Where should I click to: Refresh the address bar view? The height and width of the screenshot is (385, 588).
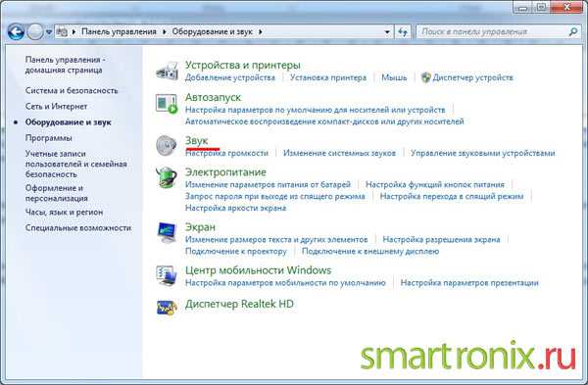pyautogui.click(x=403, y=32)
